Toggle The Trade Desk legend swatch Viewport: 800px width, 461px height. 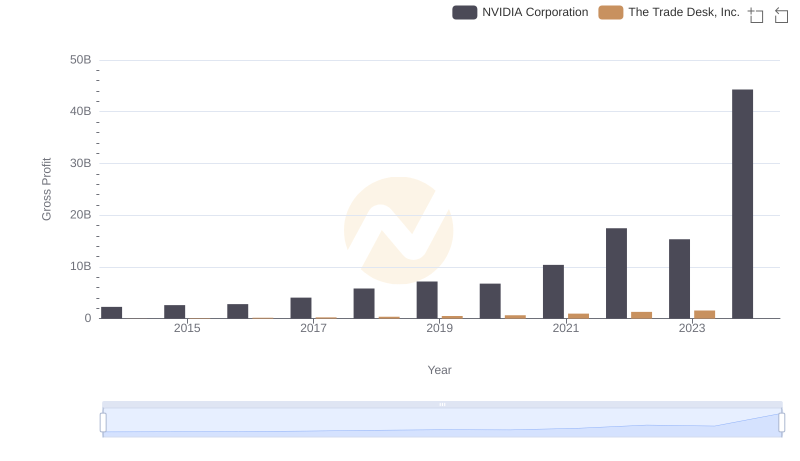(611, 12)
